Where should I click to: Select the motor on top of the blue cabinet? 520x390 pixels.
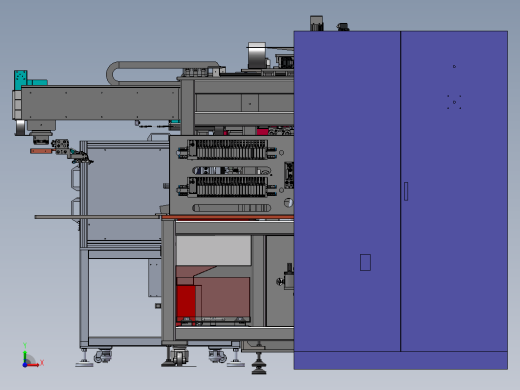coord(316,23)
